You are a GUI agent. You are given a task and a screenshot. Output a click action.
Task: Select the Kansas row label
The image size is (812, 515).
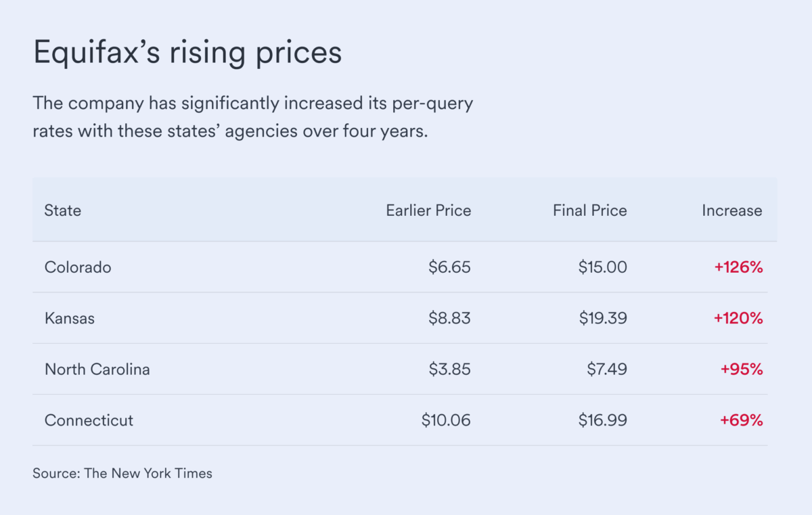(x=70, y=318)
